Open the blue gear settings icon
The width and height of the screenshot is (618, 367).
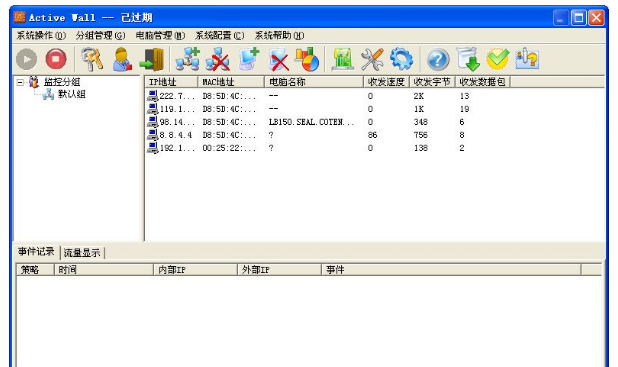401,59
